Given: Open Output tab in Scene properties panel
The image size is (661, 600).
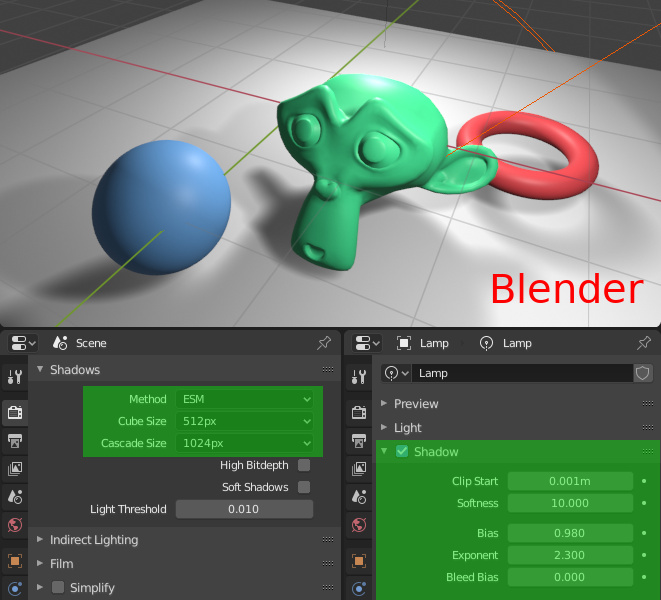Looking at the screenshot, I should (15, 441).
